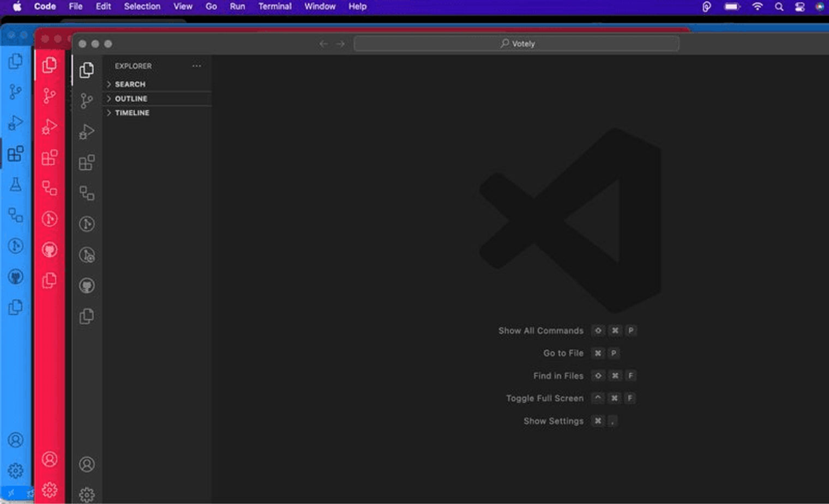Click the Show All Commands shortcut hint
Screen dimensions: 829x504
tap(567, 331)
